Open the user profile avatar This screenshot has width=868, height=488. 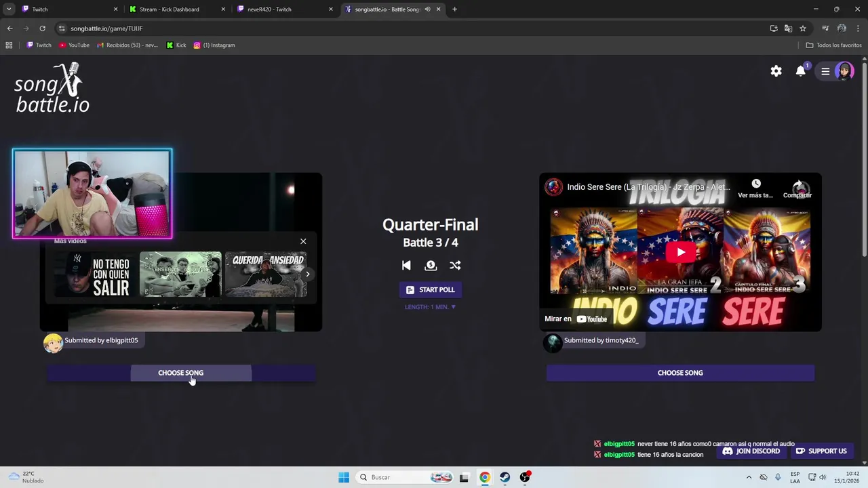coord(844,71)
